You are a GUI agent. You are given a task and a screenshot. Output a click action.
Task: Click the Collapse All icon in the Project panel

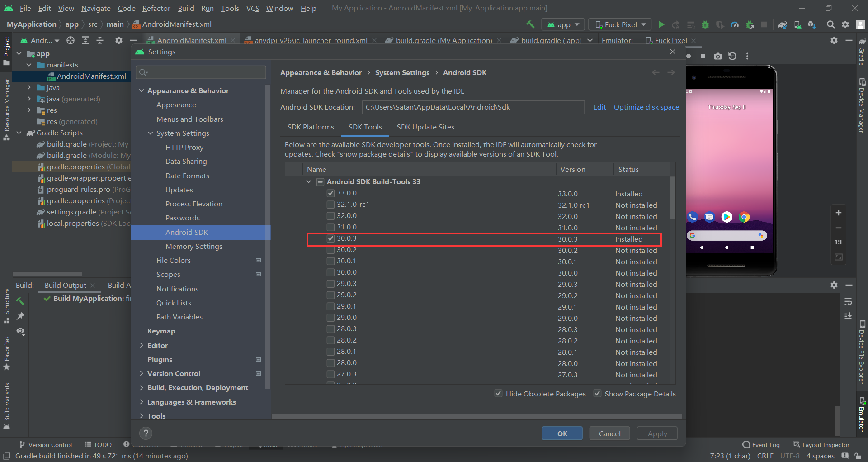[x=100, y=40]
